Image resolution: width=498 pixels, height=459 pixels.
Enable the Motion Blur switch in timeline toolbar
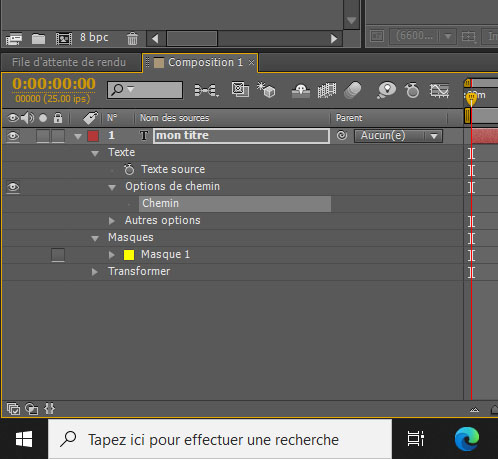coord(353,90)
